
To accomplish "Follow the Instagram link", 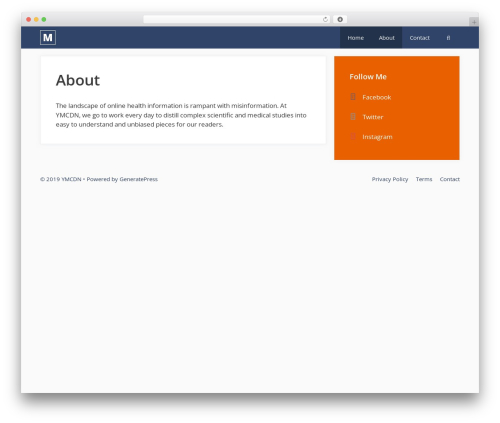I will (x=377, y=137).
